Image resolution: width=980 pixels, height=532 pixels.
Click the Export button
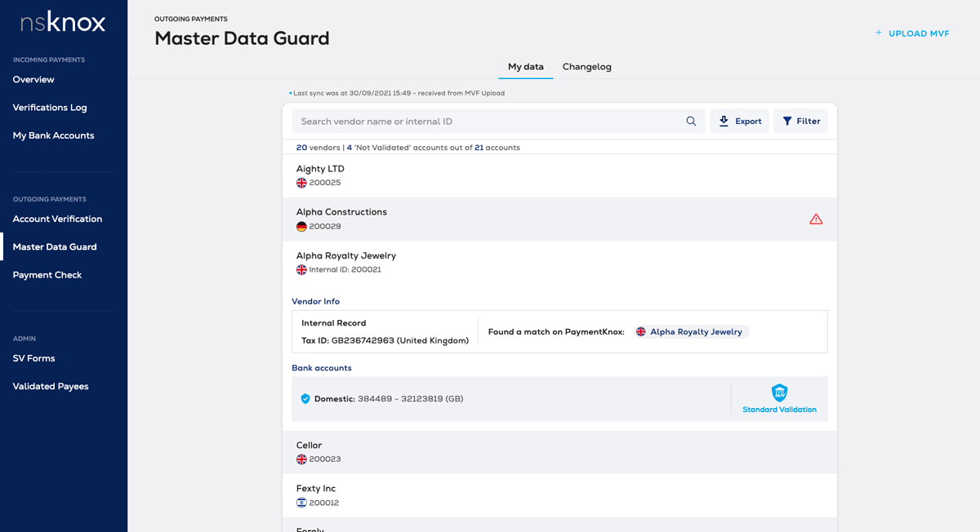[x=739, y=122]
